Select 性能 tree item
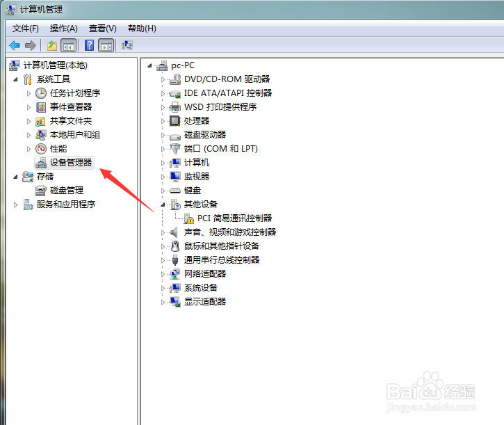This screenshot has width=504, height=425. [x=58, y=149]
